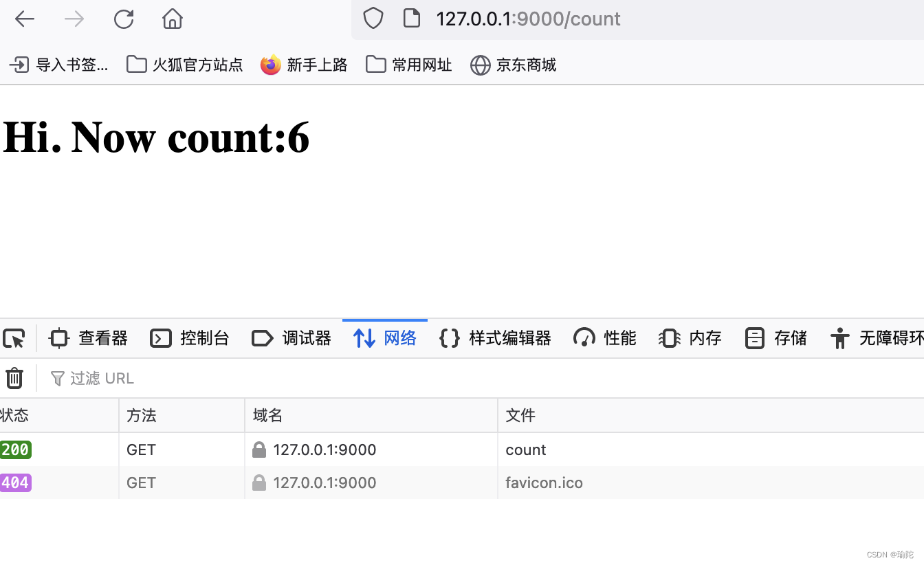Switch to the 查看器 inspector tab
This screenshot has width=924, height=565.
point(88,338)
